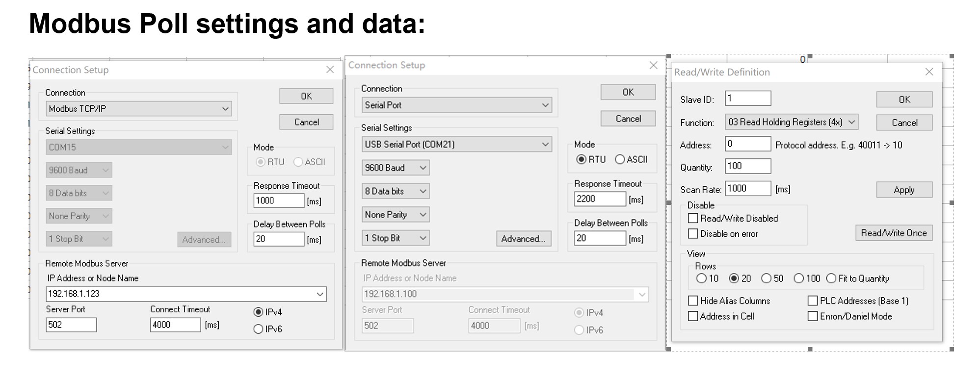Click OK in Serial Port Connection Setup
This screenshot has height=375, width=980.
[x=628, y=92]
